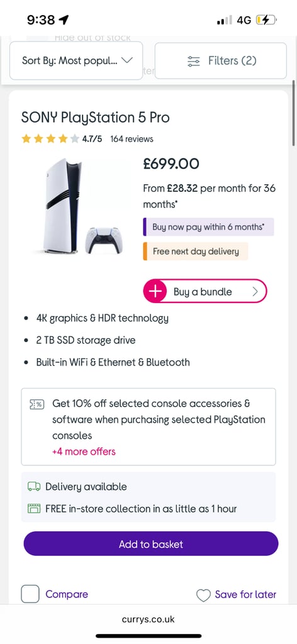The image size is (297, 644).
Task: Add PlayStation 5 Pro to basket
Action: click(x=151, y=544)
